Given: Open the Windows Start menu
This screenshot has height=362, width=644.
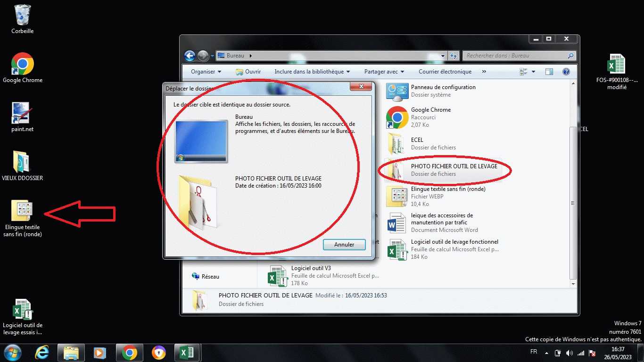Looking at the screenshot, I should click(12, 353).
